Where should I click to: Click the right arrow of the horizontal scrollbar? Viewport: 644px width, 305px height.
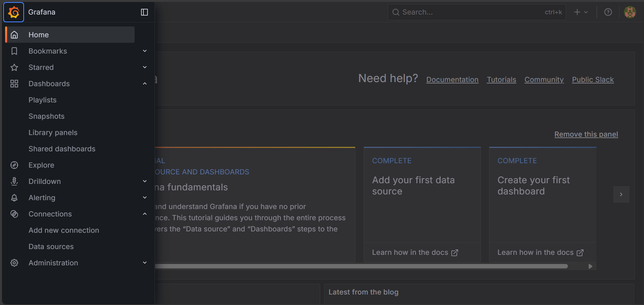[590, 266]
